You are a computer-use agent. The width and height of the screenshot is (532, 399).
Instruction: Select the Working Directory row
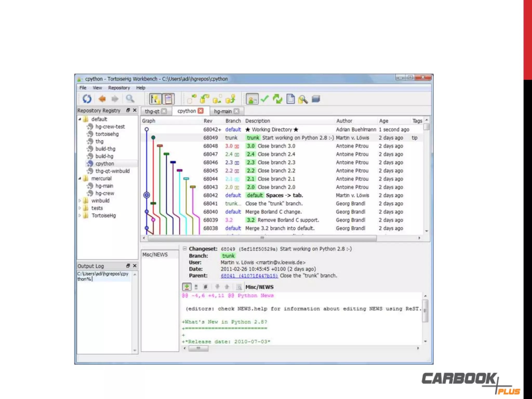click(x=282, y=129)
